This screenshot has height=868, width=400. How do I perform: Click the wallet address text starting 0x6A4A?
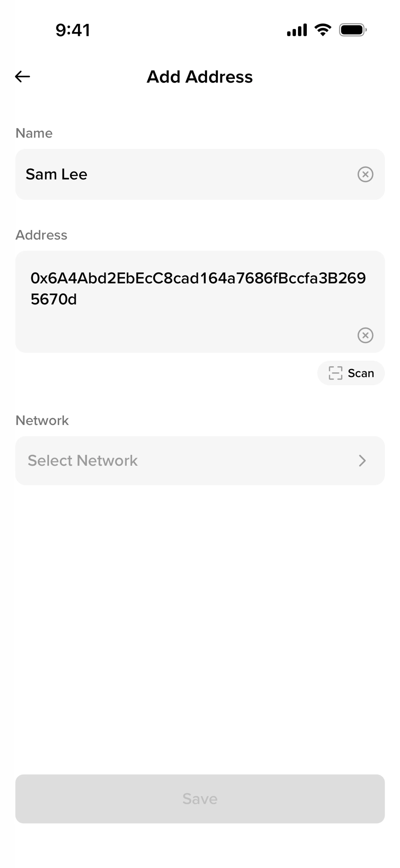(x=198, y=278)
